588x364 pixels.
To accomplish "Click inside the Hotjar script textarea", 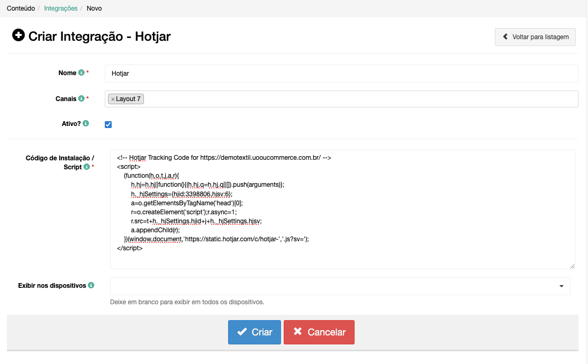I will tap(342, 233).
